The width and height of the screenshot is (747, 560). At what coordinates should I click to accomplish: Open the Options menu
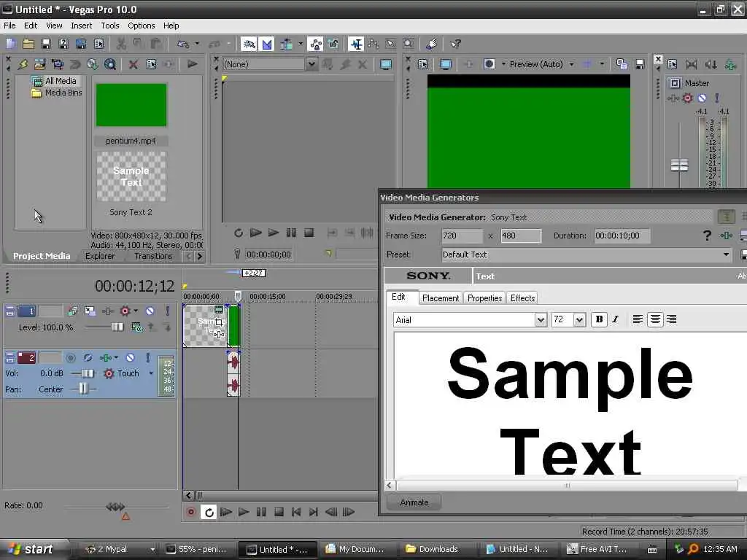(141, 26)
